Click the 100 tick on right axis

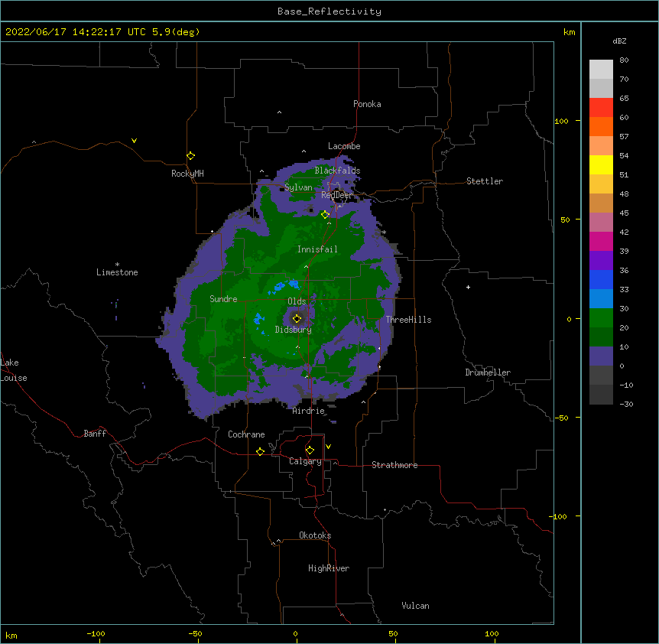[561, 121]
